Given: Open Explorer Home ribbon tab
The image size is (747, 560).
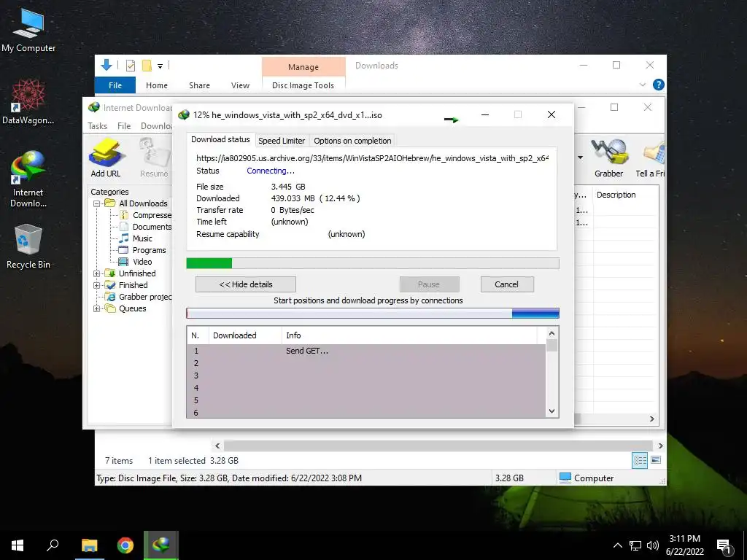Looking at the screenshot, I should 157,85.
